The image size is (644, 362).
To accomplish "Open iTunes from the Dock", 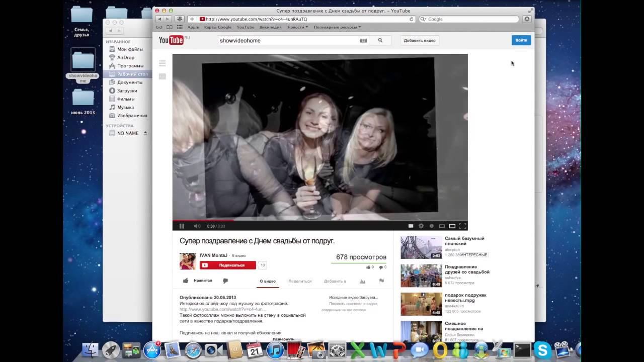I will click(x=275, y=350).
